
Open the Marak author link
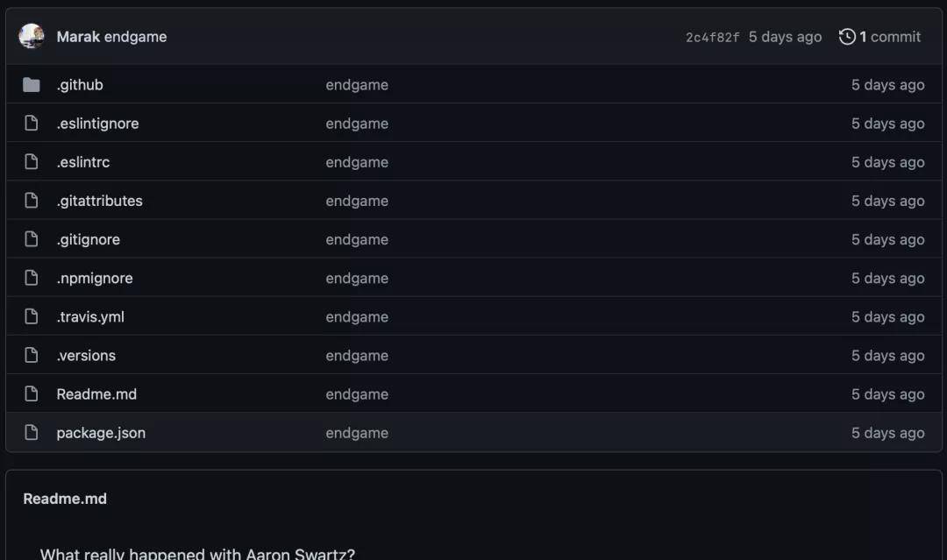[78, 37]
